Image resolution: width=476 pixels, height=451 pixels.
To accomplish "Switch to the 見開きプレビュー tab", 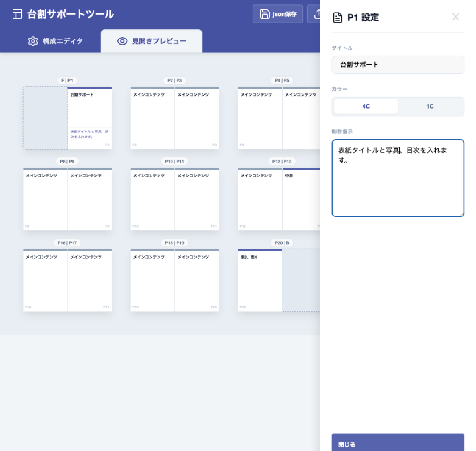I will click(152, 41).
